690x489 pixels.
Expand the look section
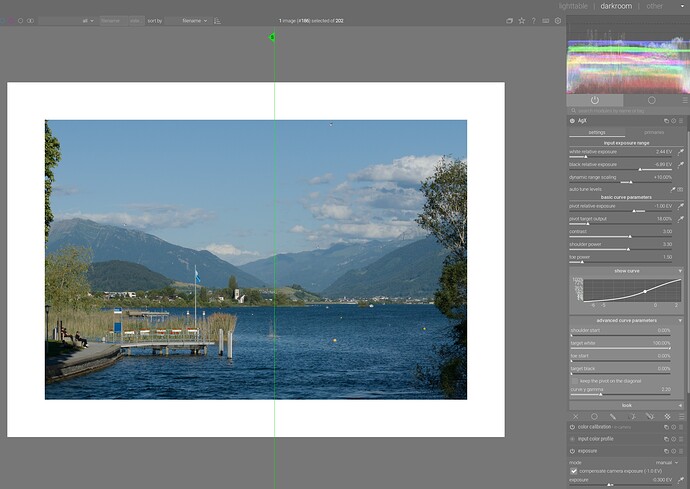(x=627, y=405)
